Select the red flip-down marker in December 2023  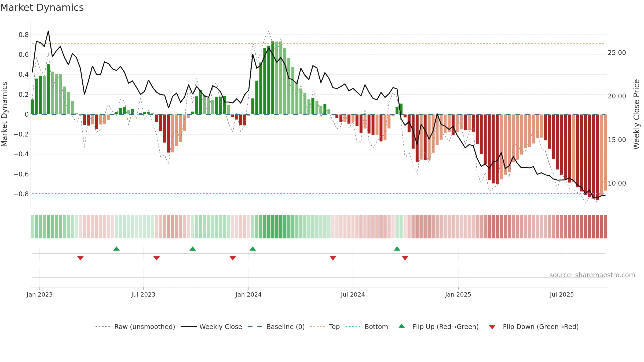tap(233, 258)
